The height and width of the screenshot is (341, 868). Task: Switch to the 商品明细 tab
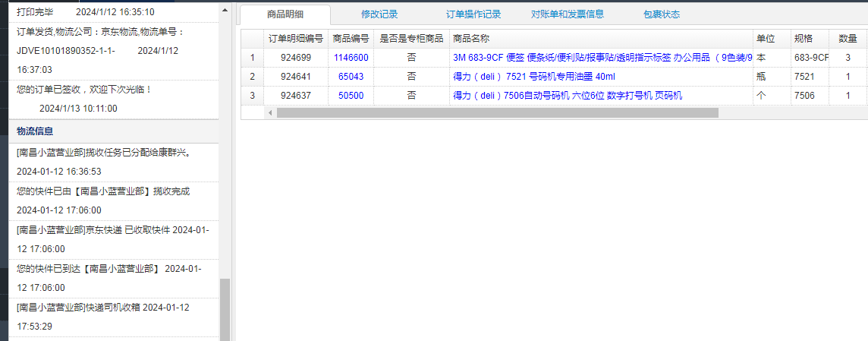[285, 14]
